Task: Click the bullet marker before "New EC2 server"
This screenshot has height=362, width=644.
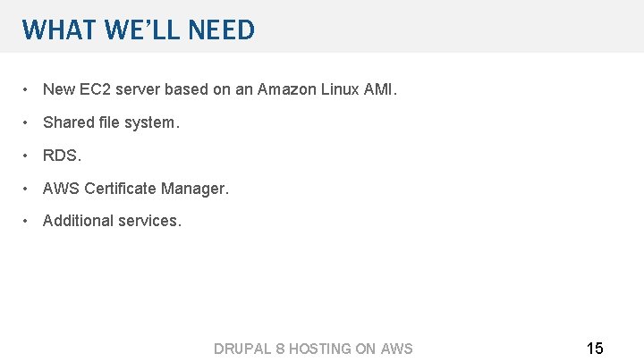Action: click(x=28, y=89)
